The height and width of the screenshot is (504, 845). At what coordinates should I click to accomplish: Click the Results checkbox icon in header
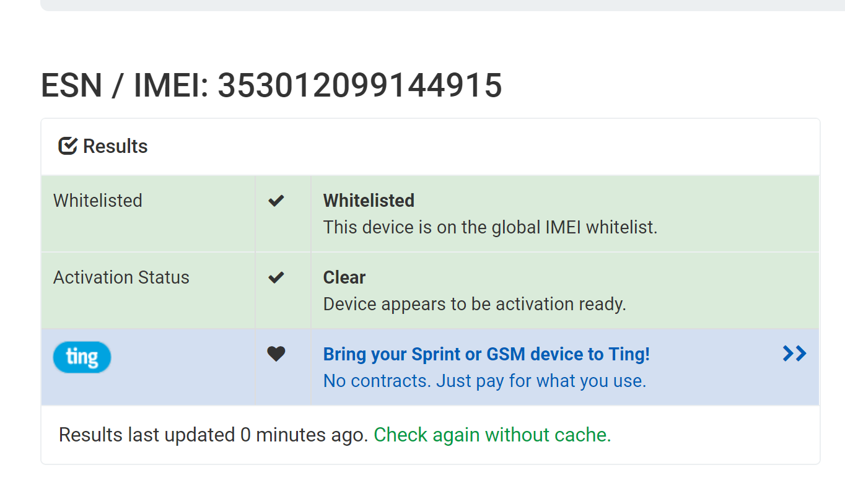tap(68, 146)
